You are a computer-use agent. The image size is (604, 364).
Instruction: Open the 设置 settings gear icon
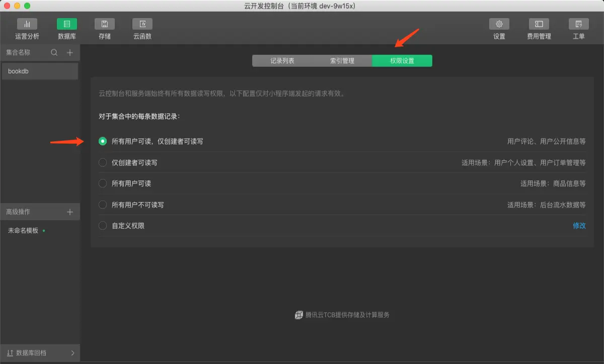[x=499, y=24]
